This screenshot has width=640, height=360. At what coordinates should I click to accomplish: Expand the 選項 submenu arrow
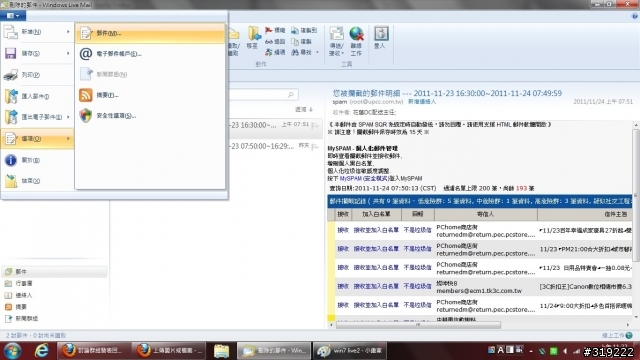[68, 139]
